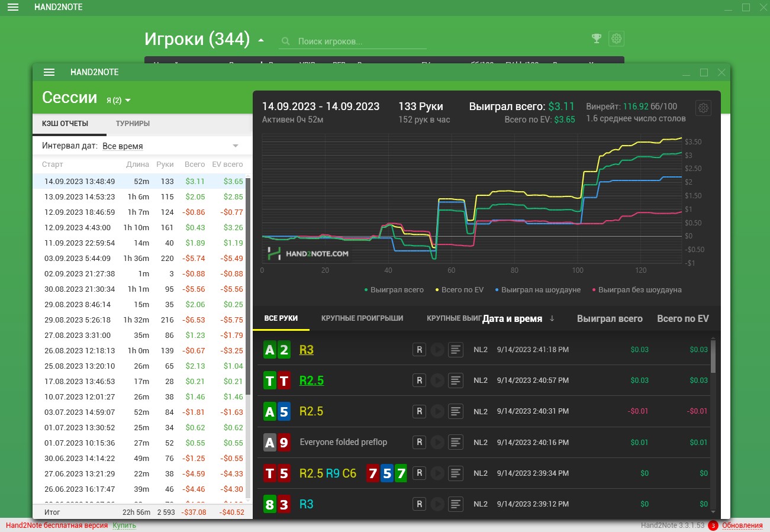770x532 pixels.
Task: Toggle 'Выиграл всего' graph line
Action: [x=394, y=290]
